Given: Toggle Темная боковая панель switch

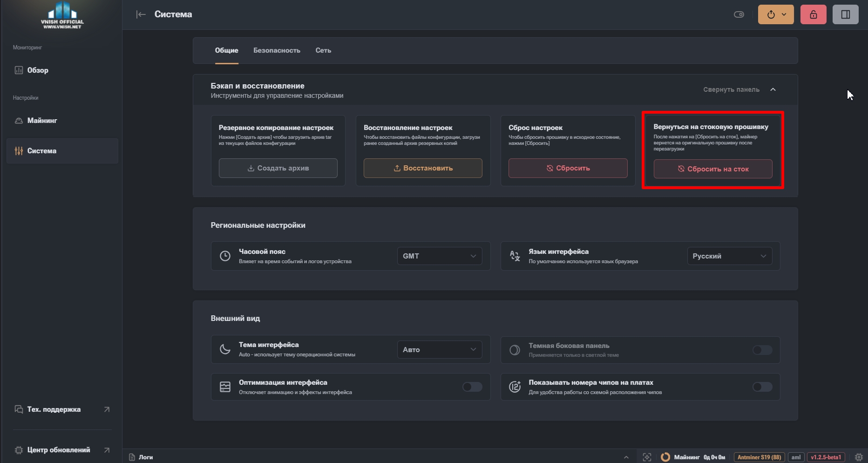Looking at the screenshot, I should [762, 350].
